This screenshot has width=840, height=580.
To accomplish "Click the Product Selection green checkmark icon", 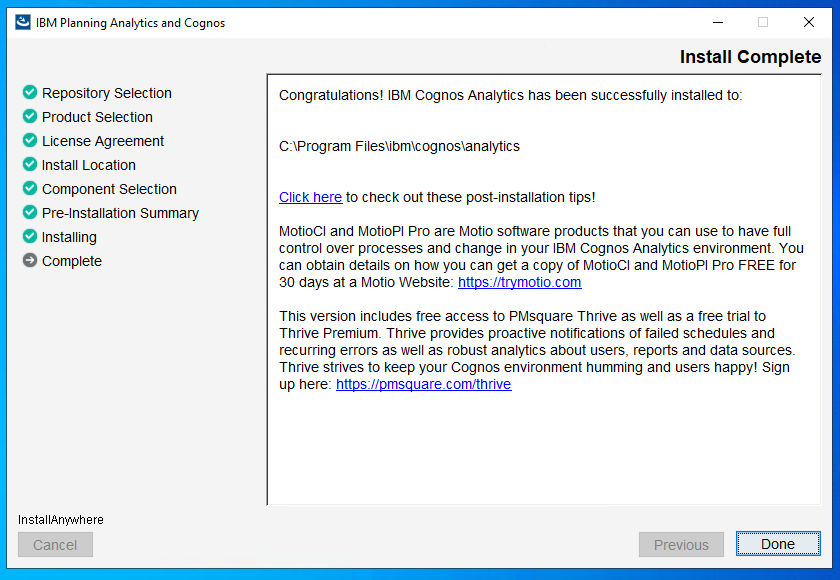I will pyautogui.click(x=30, y=116).
